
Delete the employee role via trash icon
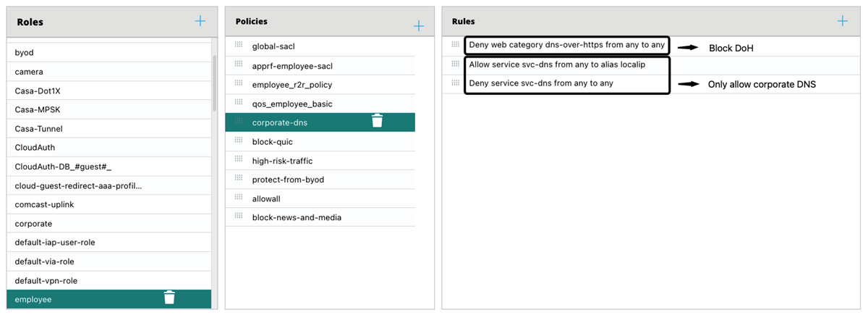169,298
